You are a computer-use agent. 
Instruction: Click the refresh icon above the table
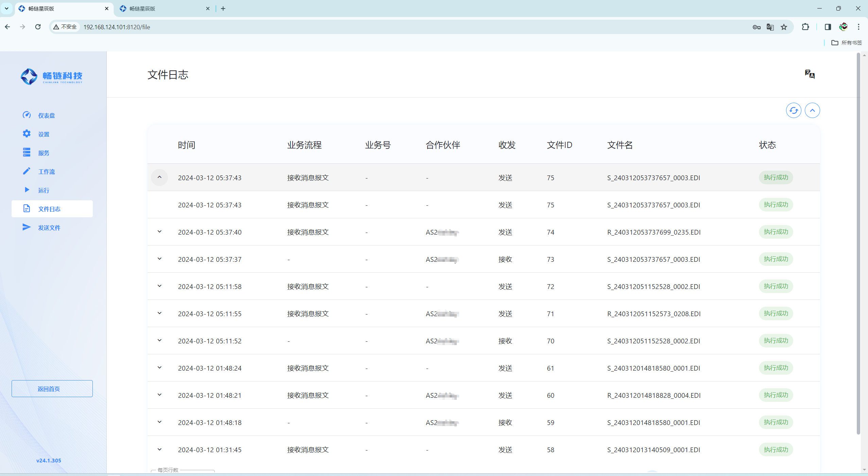(793, 111)
